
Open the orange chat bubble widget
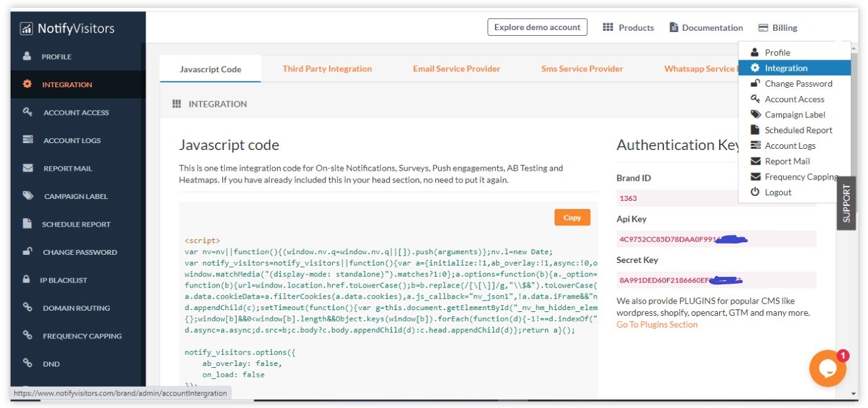pos(827,368)
